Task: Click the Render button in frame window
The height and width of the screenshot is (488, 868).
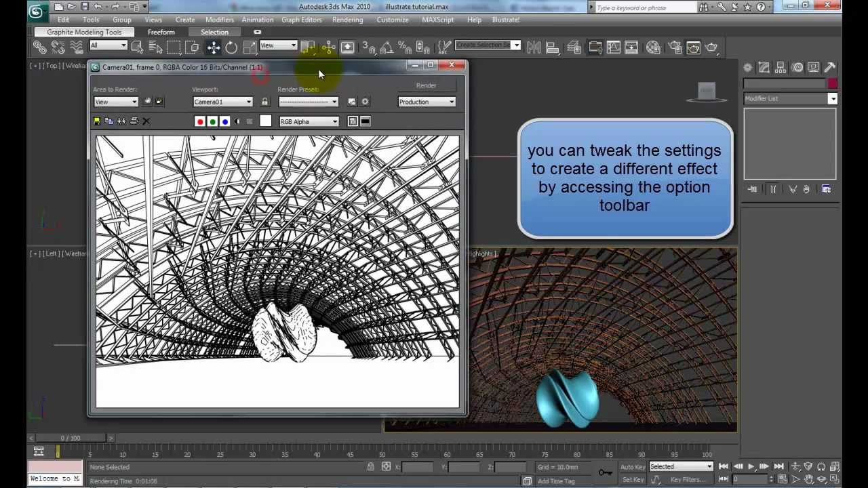Action: click(x=427, y=85)
